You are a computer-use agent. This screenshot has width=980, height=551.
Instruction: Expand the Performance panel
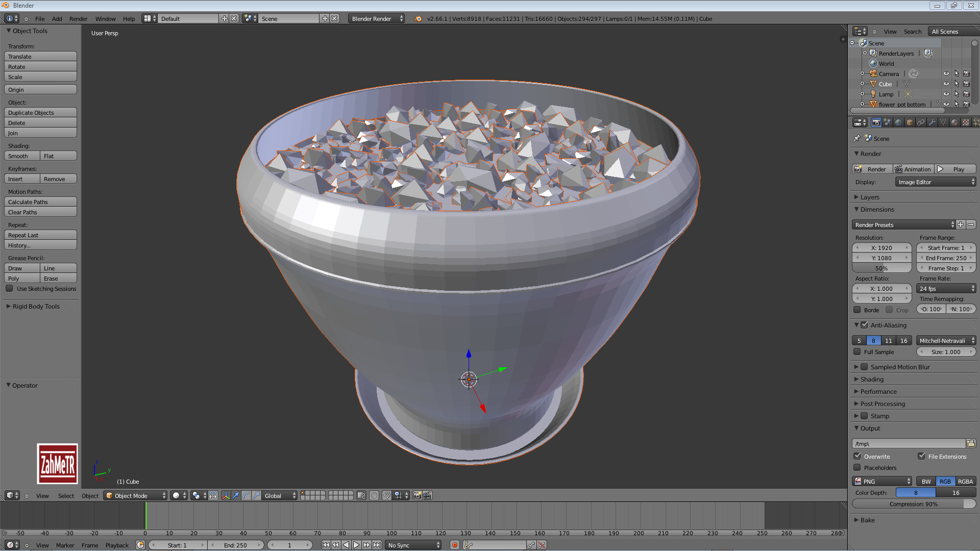(x=878, y=391)
